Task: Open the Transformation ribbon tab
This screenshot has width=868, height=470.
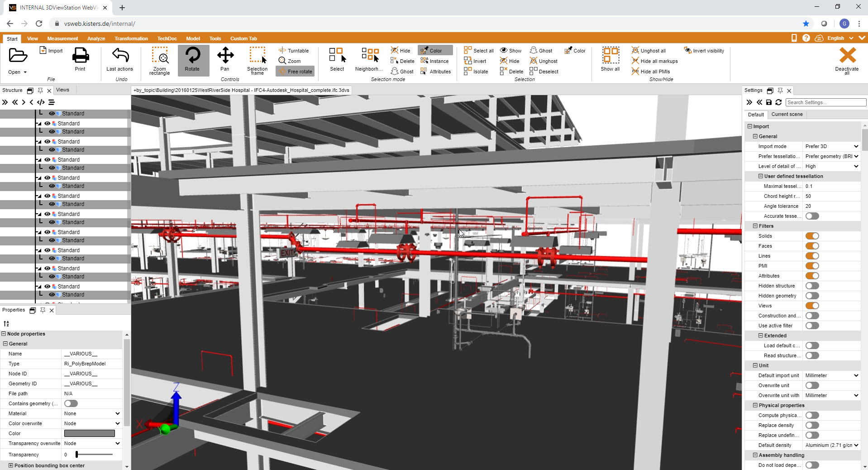Action: pos(131,38)
